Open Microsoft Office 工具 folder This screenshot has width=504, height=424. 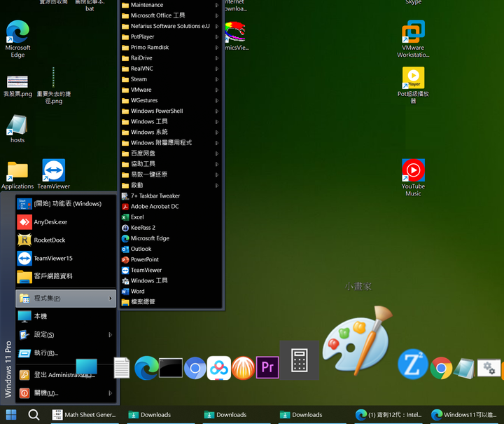170,15
